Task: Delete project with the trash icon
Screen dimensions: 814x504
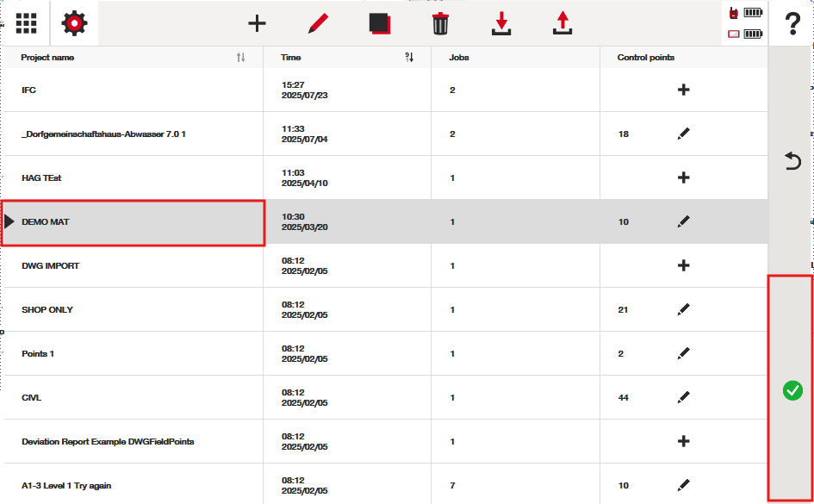Action: tap(440, 23)
